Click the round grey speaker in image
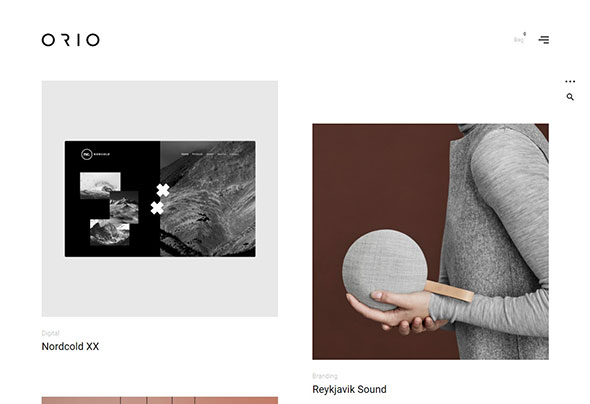 click(x=385, y=270)
